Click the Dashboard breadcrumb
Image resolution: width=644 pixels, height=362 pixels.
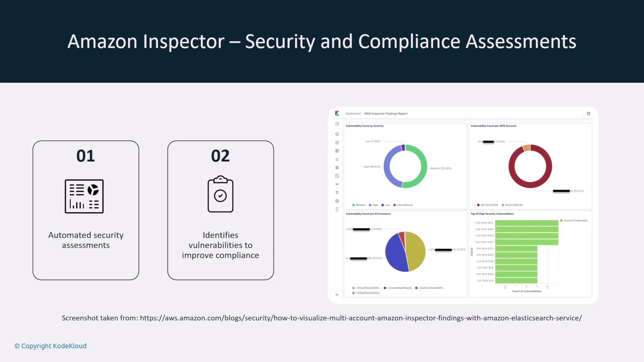[x=353, y=114]
